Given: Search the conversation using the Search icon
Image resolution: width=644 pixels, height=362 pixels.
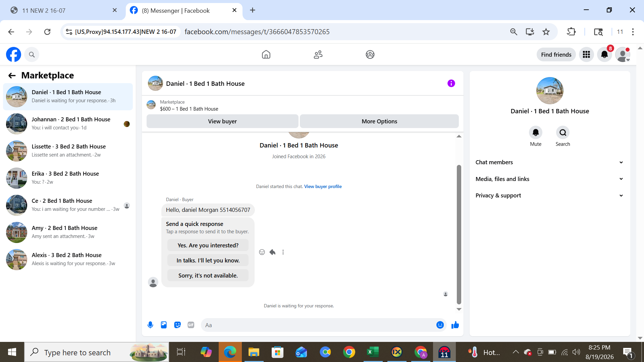Looking at the screenshot, I should [563, 133].
